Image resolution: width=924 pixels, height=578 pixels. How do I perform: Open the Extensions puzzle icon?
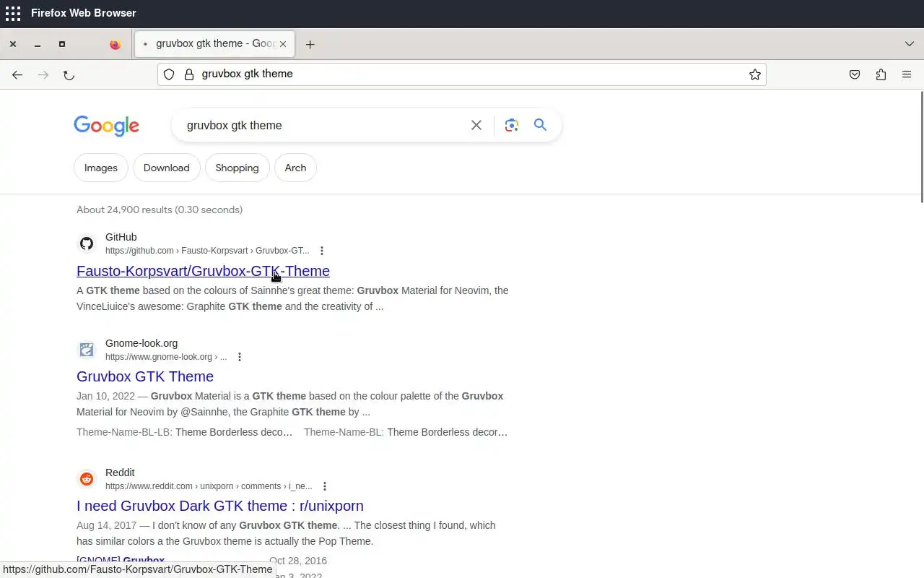(x=881, y=74)
